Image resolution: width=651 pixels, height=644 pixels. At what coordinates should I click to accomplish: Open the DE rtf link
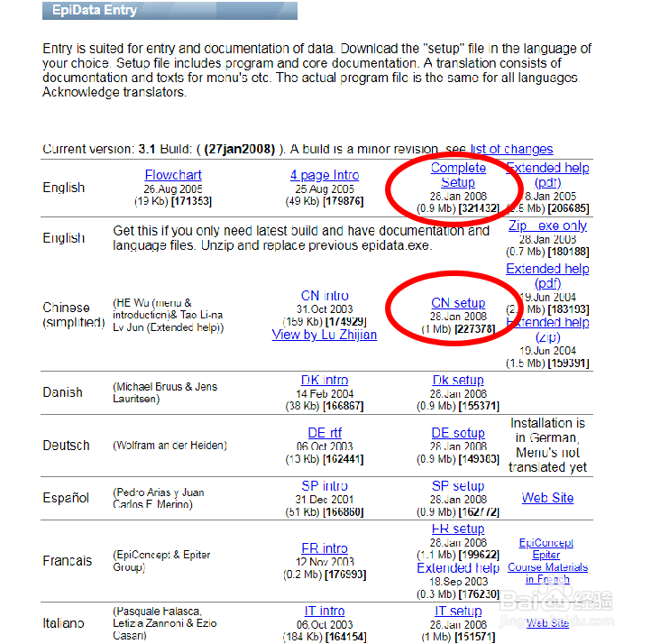(325, 433)
